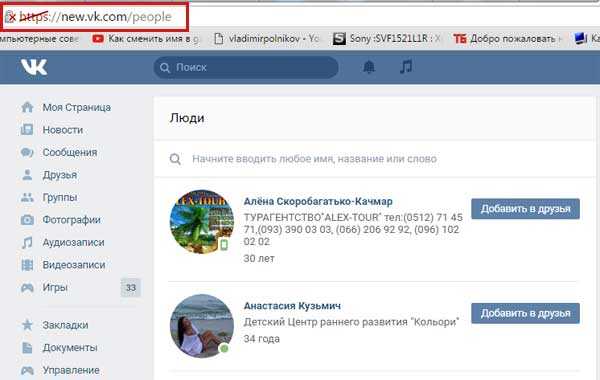The image size is (600, 380).
Task: Click the news icon beside Новости
Action: [x=27, y=130]
